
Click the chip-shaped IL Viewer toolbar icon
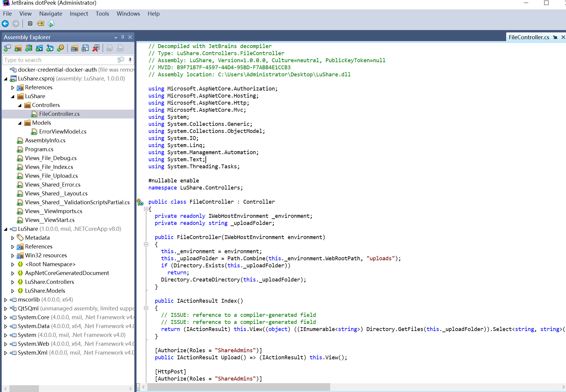click(x=30, y=24)
